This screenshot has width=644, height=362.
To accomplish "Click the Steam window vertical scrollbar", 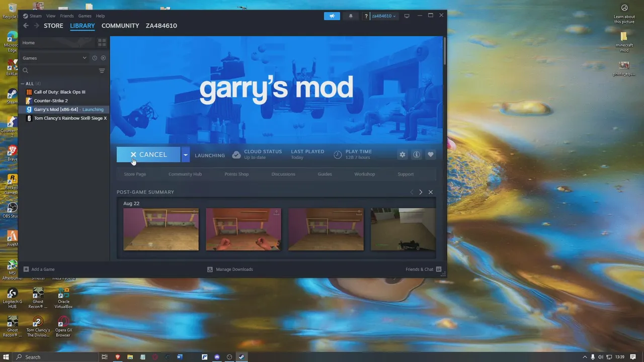I will click(445, 50).
